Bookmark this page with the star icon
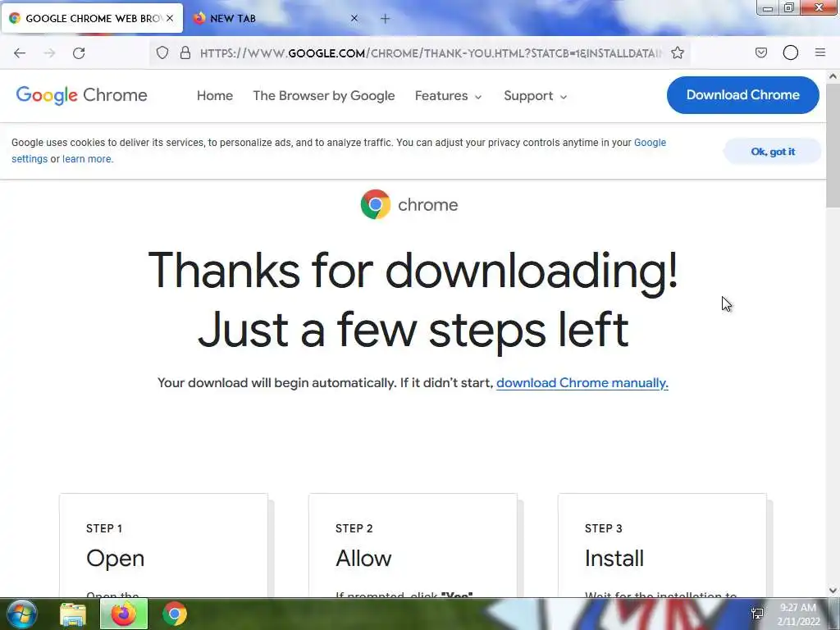Screen dimensions: 840x630 click(678, 52)
